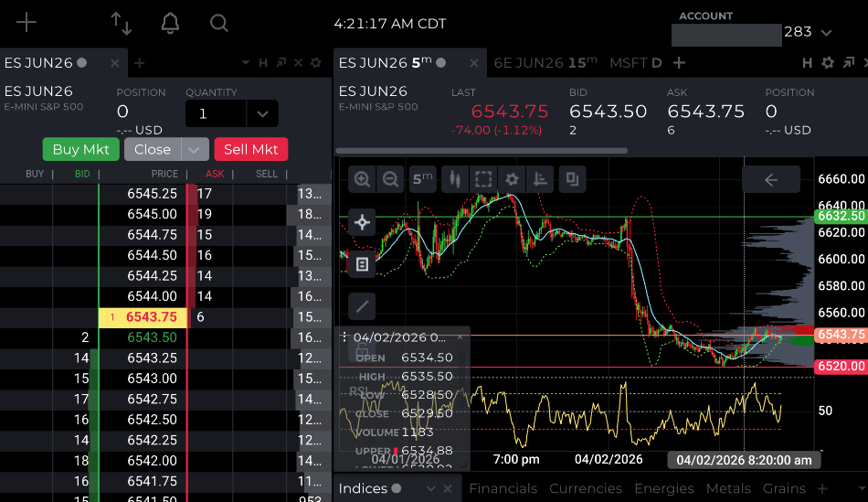Zoom out on the chart
Screen dimensions: 868x502
click(x=390, y=179)
